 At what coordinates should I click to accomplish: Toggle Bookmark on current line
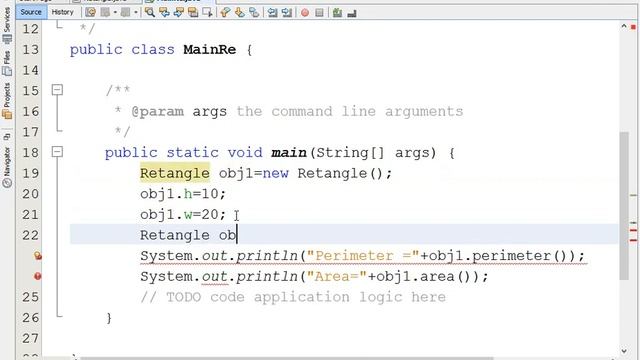point(254,12)
